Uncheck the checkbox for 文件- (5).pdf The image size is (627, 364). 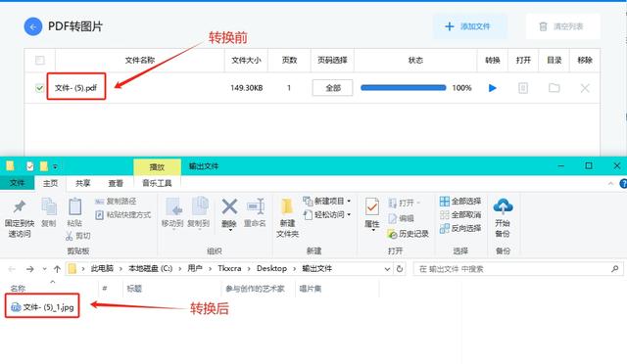tap(39, 88)
